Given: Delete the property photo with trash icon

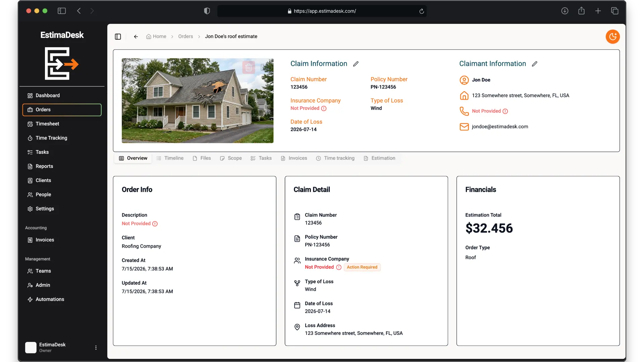Looking at the screenshot, I should 249,67.
